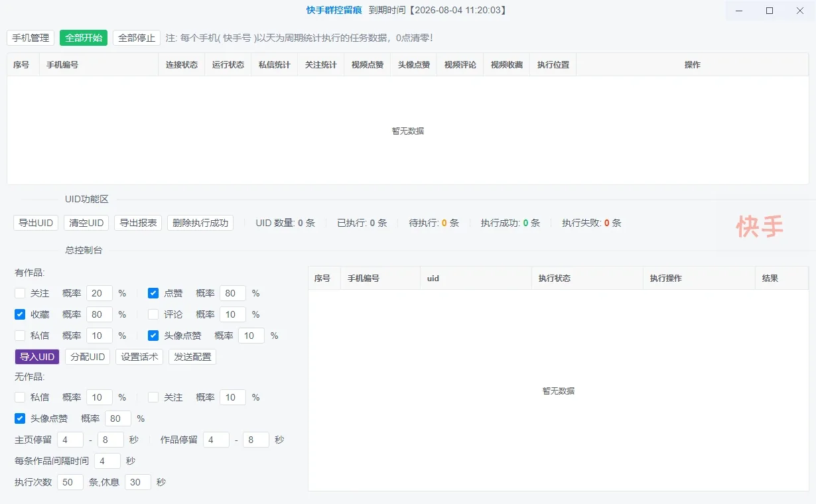Click 有作品 头像点赞 probability field
Image resolution: width=816 pixels, height=504 pixels.
[x=251, y=336]
